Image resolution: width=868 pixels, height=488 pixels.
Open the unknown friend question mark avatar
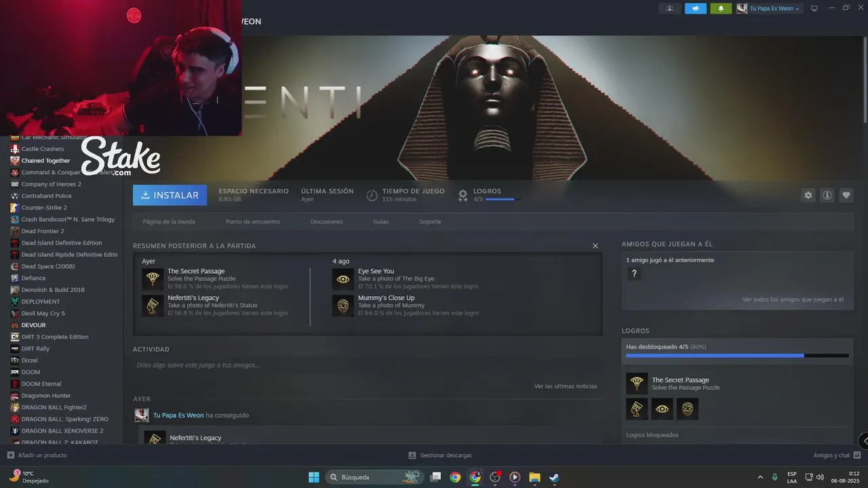[x=634, y=274]
